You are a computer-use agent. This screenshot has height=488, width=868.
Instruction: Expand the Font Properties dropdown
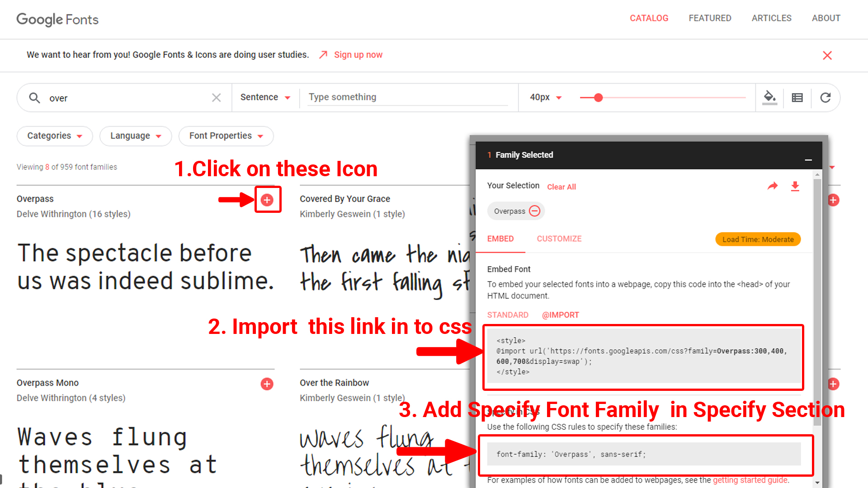pyautogui.click(x=226, y=136)
